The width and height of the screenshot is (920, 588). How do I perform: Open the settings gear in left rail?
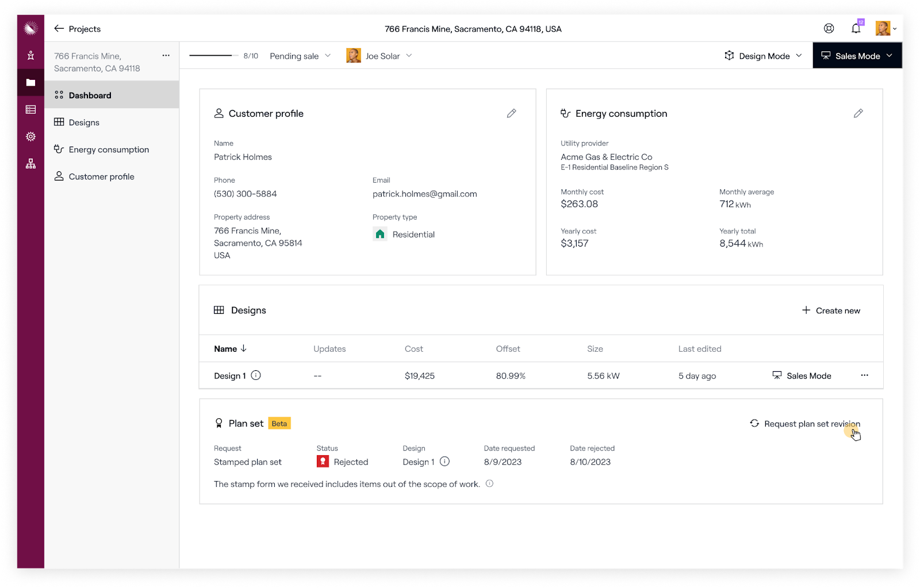[30, 137]
